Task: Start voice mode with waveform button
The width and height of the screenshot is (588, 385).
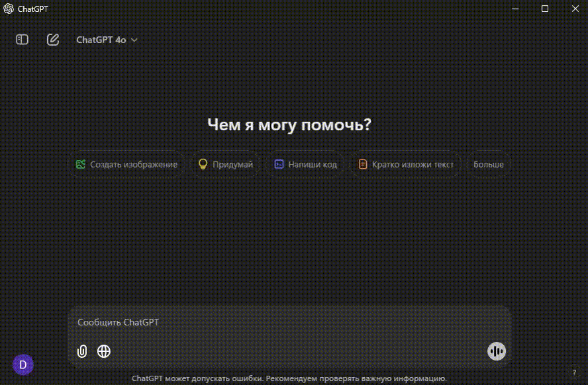Action: coord(497,351)
